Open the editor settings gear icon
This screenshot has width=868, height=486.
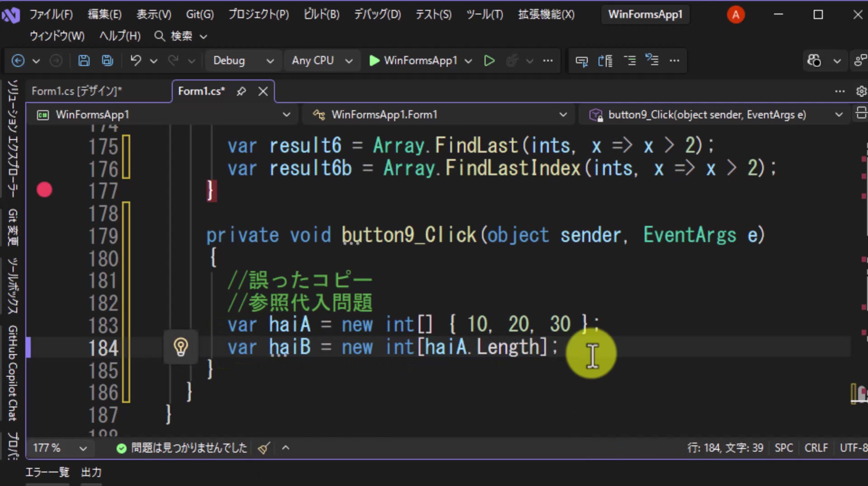pyautogui.click(x=861, y=91)
